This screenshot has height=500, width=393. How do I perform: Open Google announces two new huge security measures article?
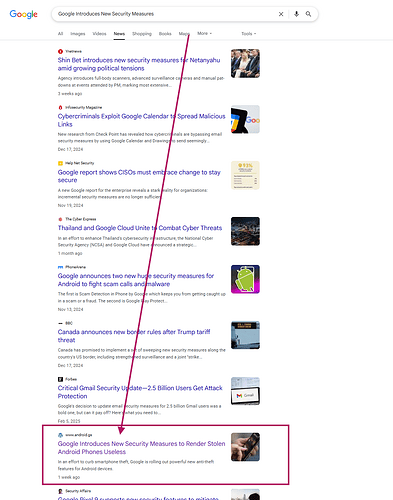pos(136,280)
